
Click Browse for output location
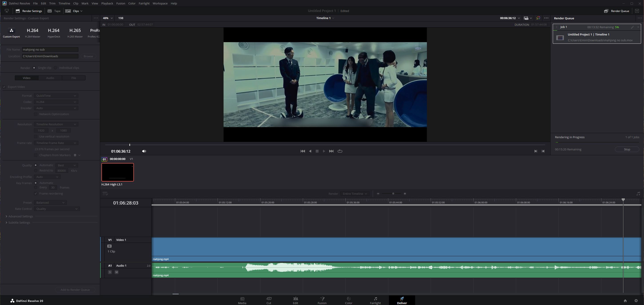coord(88,56)
